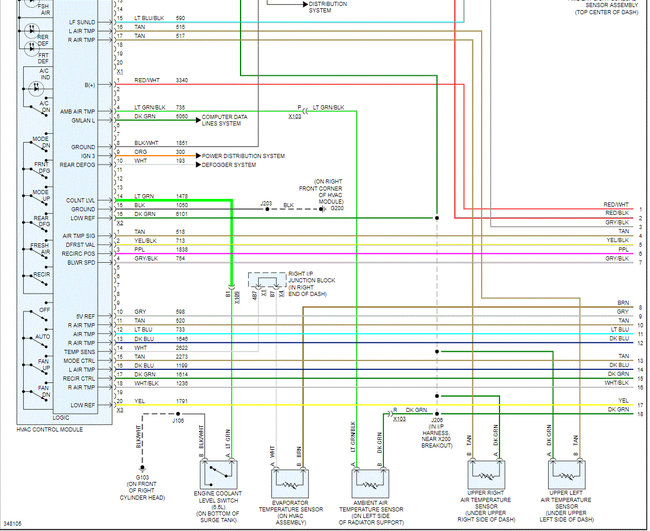This screenshot has width=650, height=531.
Task: Select circuit number 1478 on LT GRN wire
Action: (182, 196)
